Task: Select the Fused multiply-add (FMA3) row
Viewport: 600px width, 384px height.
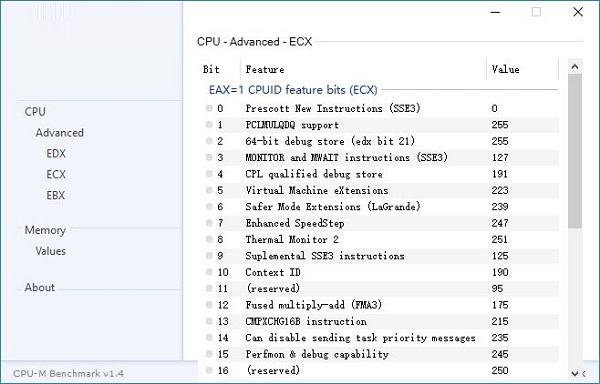Action: [382, 305]
